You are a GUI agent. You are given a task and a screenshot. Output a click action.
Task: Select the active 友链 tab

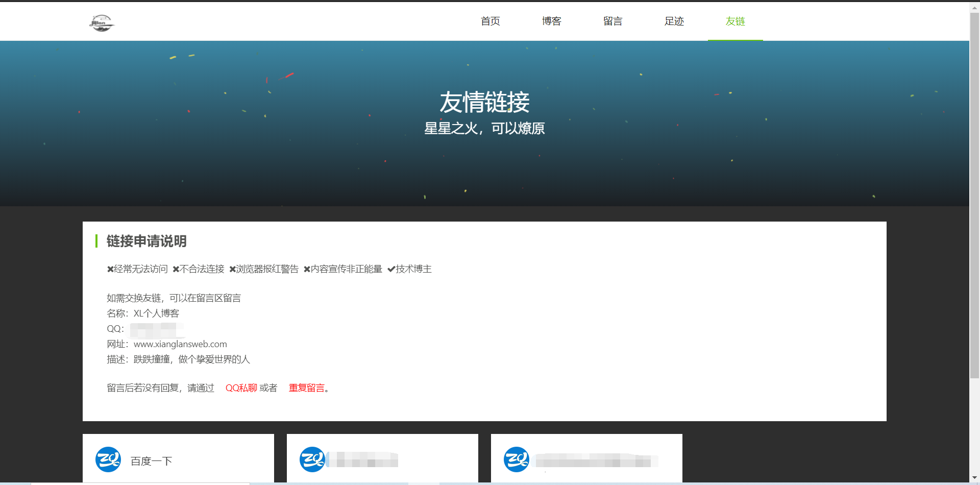(735, 21)
